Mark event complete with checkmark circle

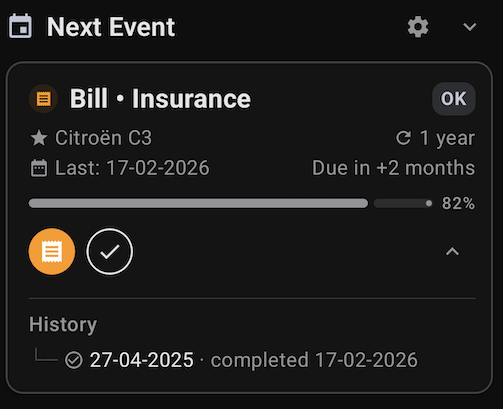pyautogui.click(x=110, y=252)
